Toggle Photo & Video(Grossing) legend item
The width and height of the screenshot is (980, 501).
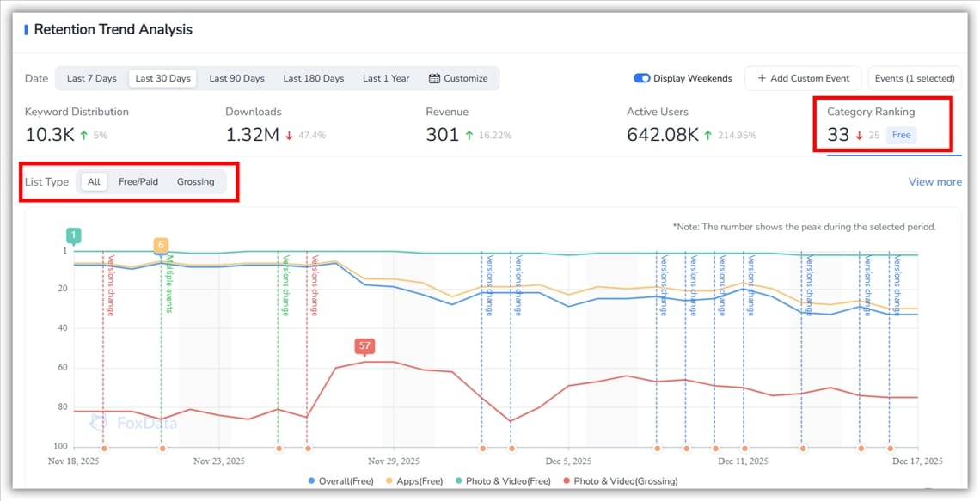(x=619, y=481)
